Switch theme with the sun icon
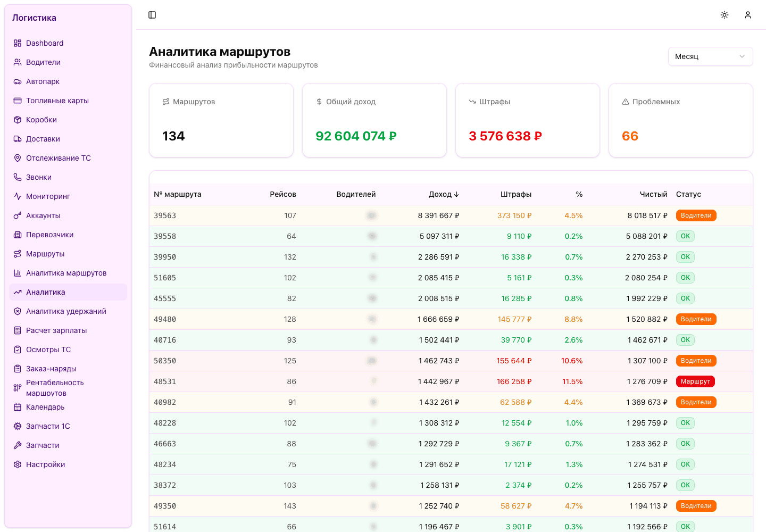The height and width of the screenshot is (532, 766). pos(725,15)
